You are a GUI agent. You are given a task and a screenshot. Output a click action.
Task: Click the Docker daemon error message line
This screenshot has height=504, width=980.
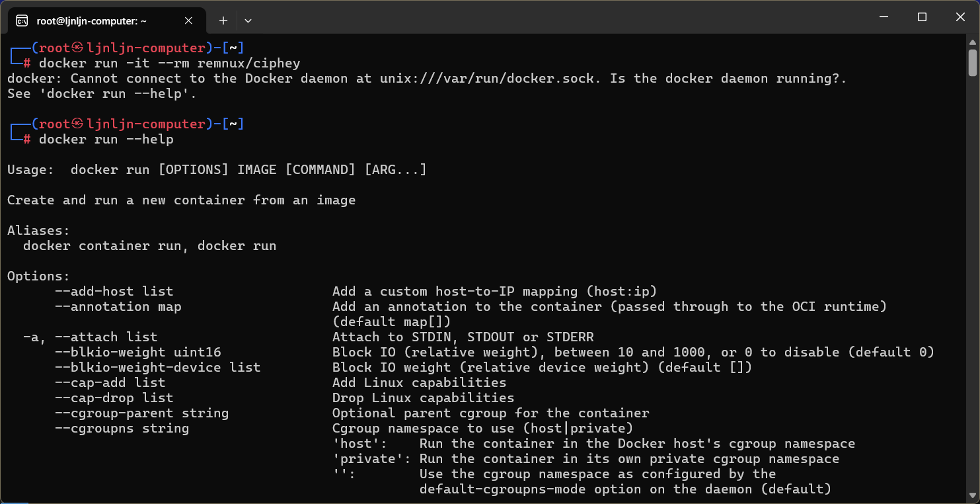pos(427,79)
